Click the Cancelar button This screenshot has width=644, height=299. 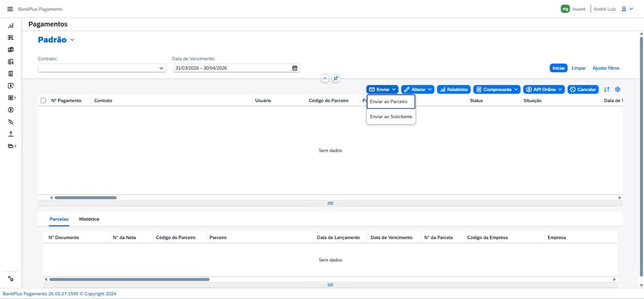point(583,89)
